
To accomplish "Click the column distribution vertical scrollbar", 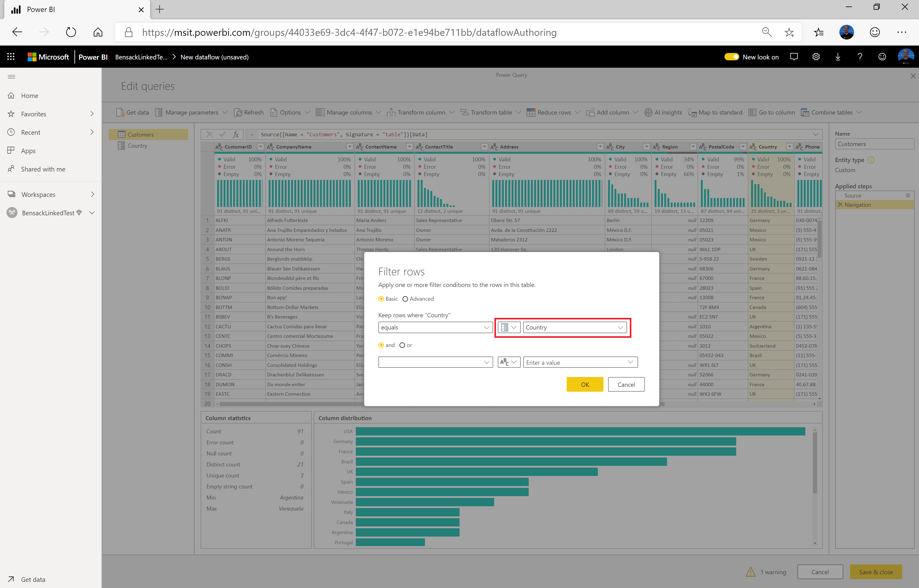I will point(815,463).
